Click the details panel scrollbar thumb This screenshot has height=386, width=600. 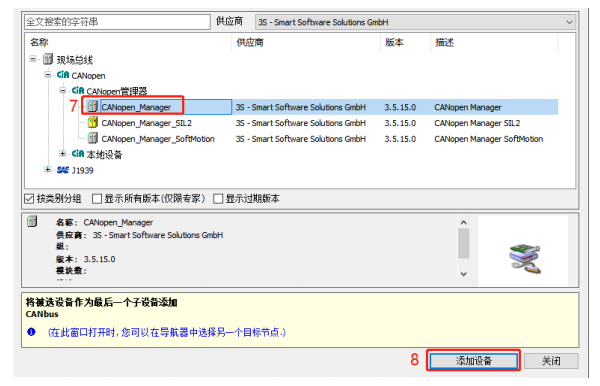[x=464, y=243]
